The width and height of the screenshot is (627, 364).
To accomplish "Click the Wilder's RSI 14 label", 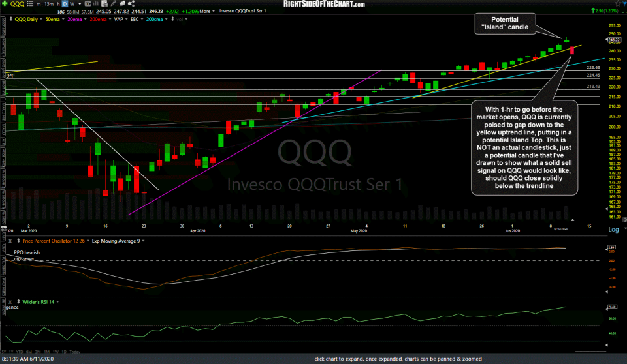I will click(38, 302).
